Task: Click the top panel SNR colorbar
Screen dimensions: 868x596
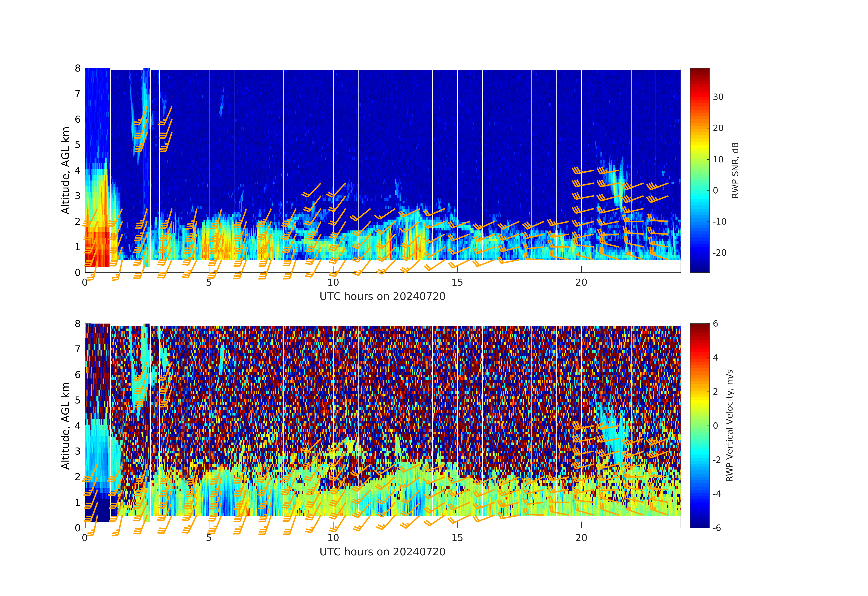Action: tap(699, 170)
